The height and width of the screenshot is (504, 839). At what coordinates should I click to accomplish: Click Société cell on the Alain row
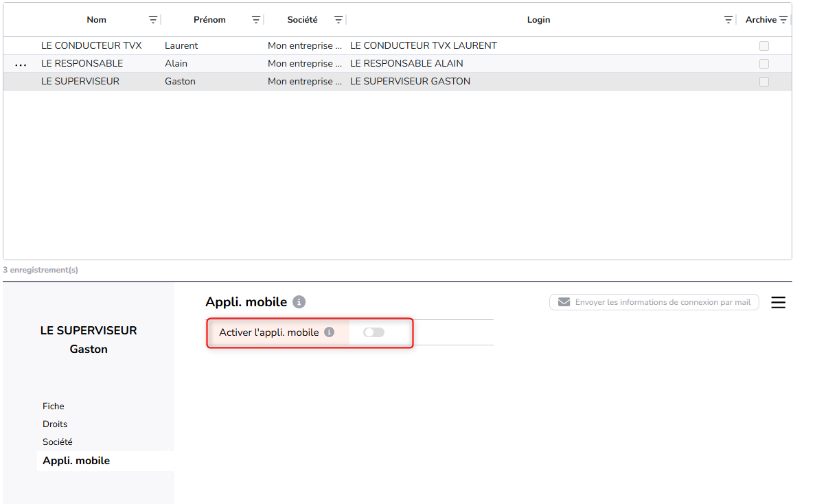(305, 64)
